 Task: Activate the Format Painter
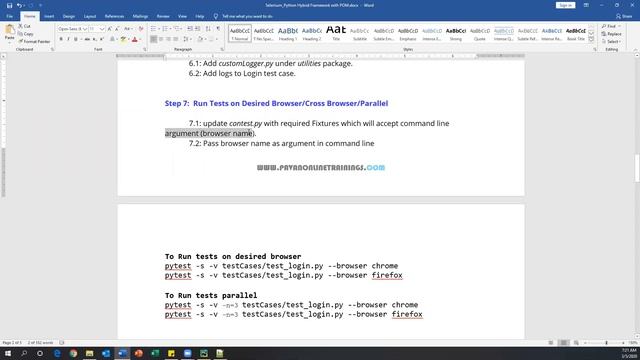point(34,41)
